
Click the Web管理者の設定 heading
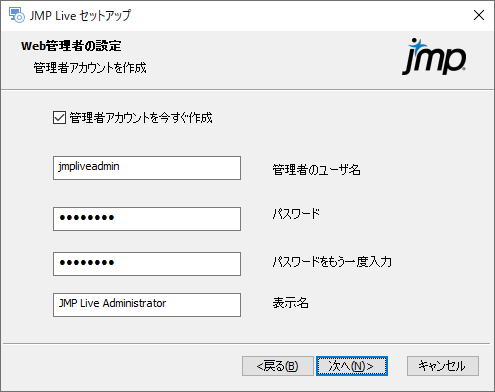coord(71,46)
